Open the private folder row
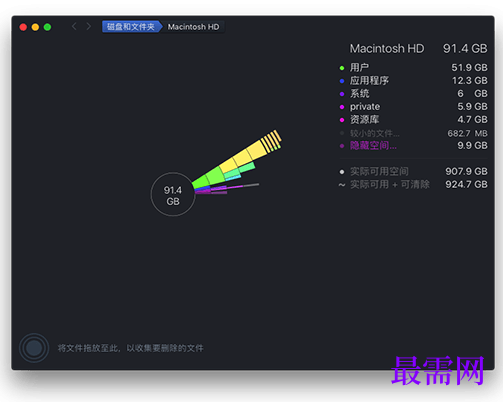This screenshot has height=402, width=503. click(413, 107)
